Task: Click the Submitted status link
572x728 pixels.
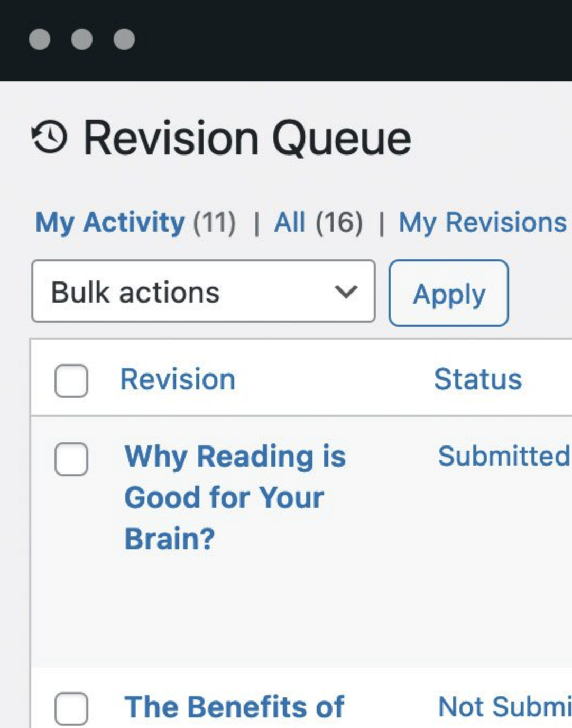Action: (x=503, y=456)
